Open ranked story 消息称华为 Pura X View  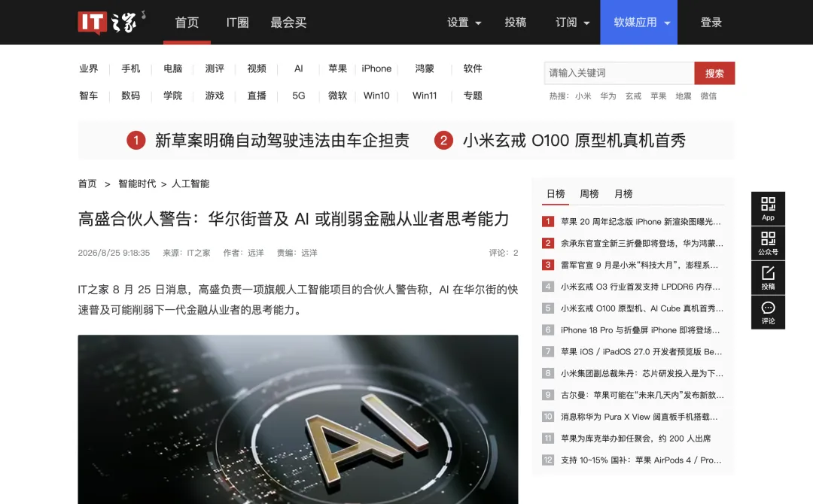tap(639, 417)
